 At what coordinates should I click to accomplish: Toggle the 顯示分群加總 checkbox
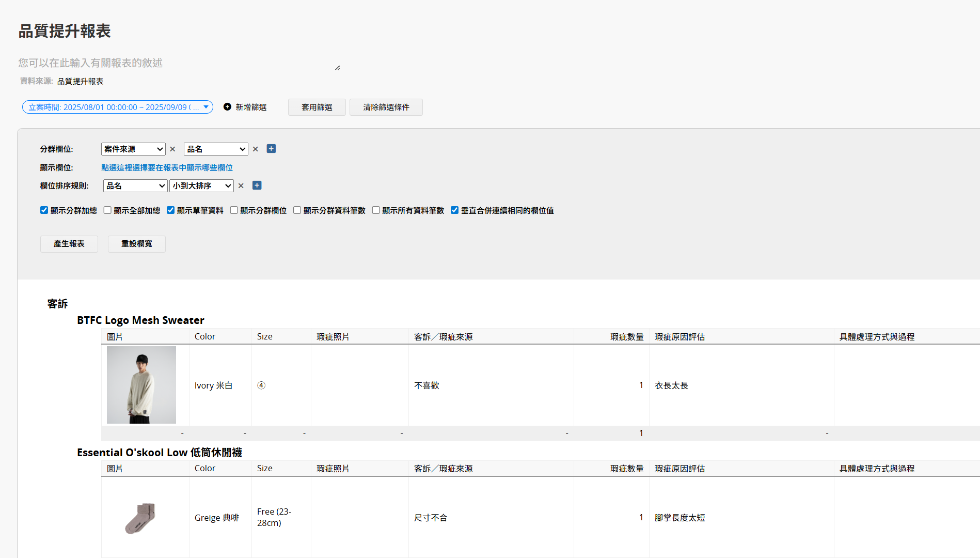coord(44,210)
